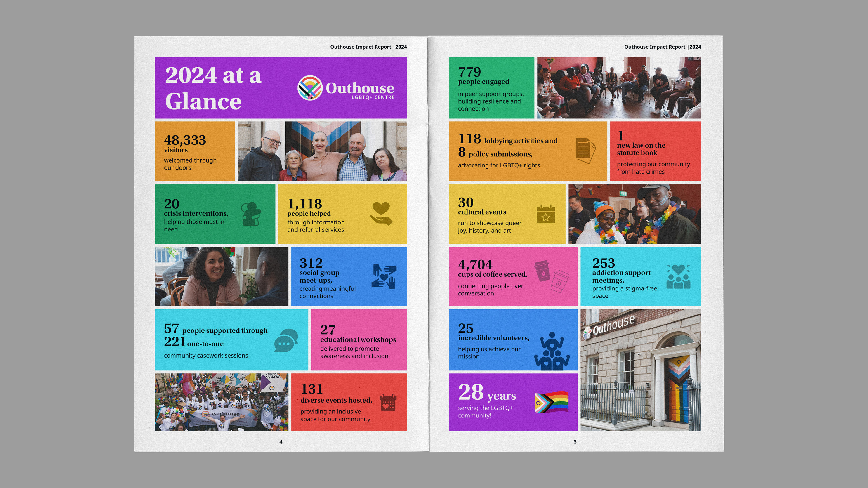Click the '1 new law' red tile
This screenshot has height=488, width=868.
click(655, 151)
